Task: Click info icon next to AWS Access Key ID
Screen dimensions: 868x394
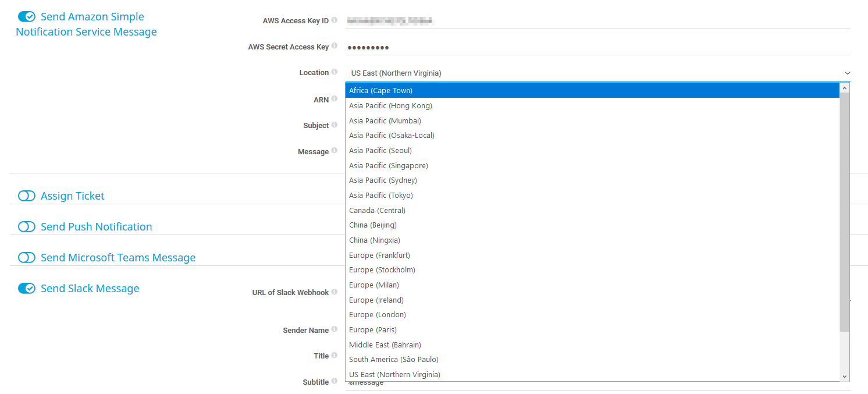Action: point(335,20)
